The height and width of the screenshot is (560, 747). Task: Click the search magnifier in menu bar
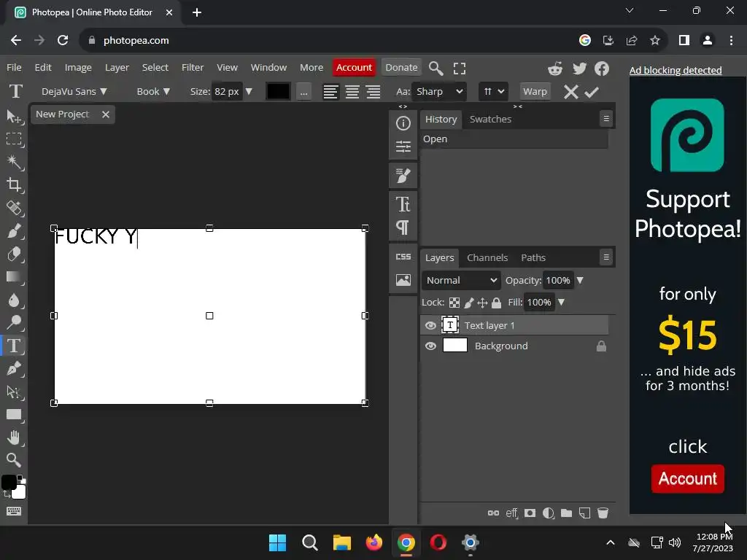pos(436,68)
